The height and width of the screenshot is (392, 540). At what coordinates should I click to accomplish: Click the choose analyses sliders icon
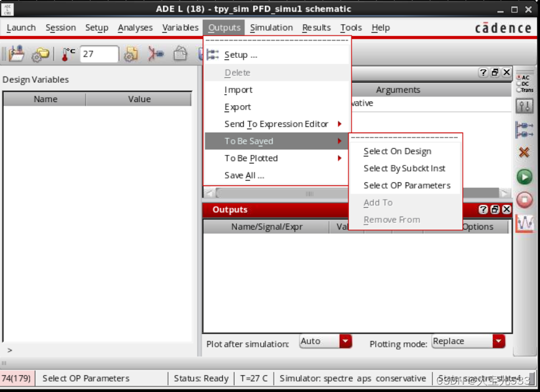pyautogui.click(x=524, y=106)
